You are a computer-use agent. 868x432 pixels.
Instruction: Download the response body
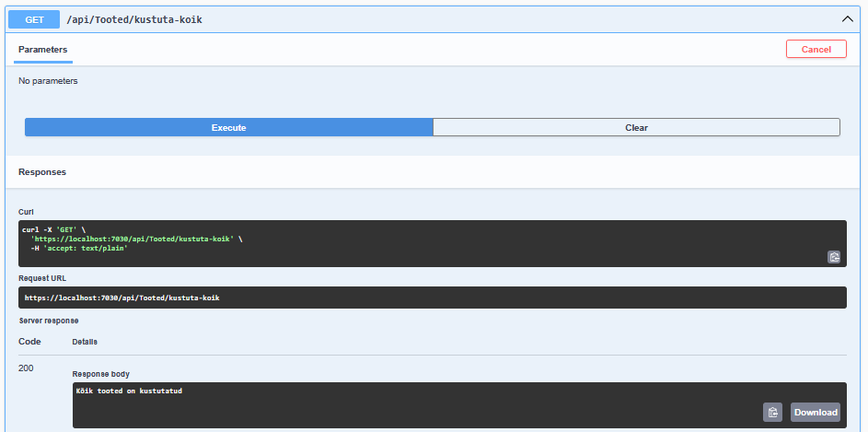point(815,412)
